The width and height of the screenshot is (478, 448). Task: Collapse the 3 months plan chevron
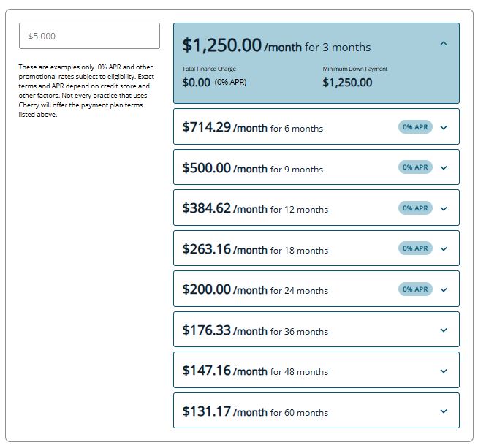point(444,44)
